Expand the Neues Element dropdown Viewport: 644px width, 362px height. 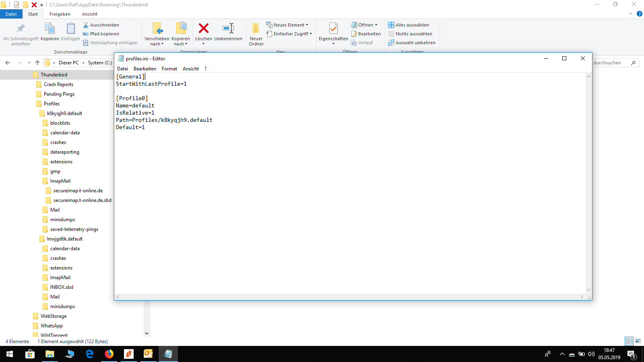pyautogui.click(x=287, y=25)
